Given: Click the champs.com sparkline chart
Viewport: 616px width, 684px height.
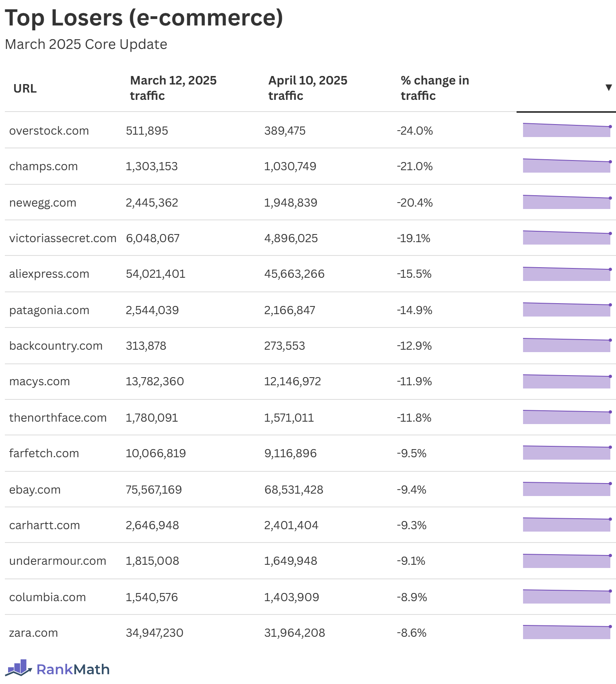Looking at the screenshot, I should 567,165.
